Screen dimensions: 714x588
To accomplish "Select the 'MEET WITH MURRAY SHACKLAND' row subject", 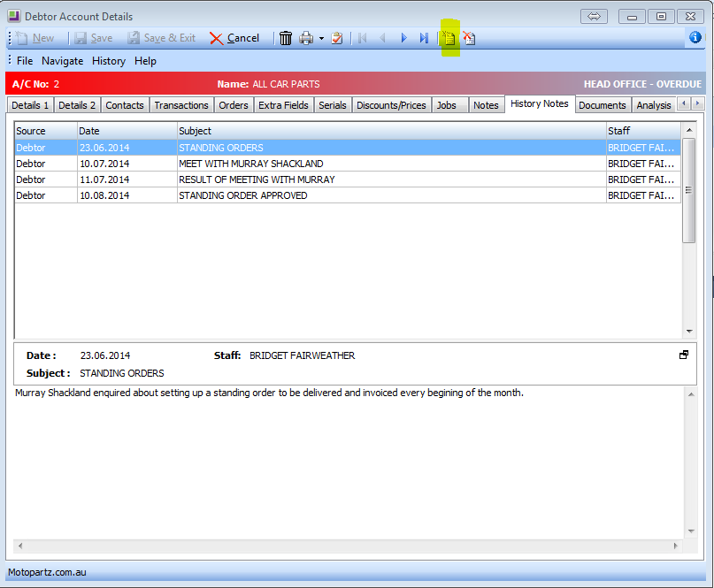I will click(x=251, y=164).
